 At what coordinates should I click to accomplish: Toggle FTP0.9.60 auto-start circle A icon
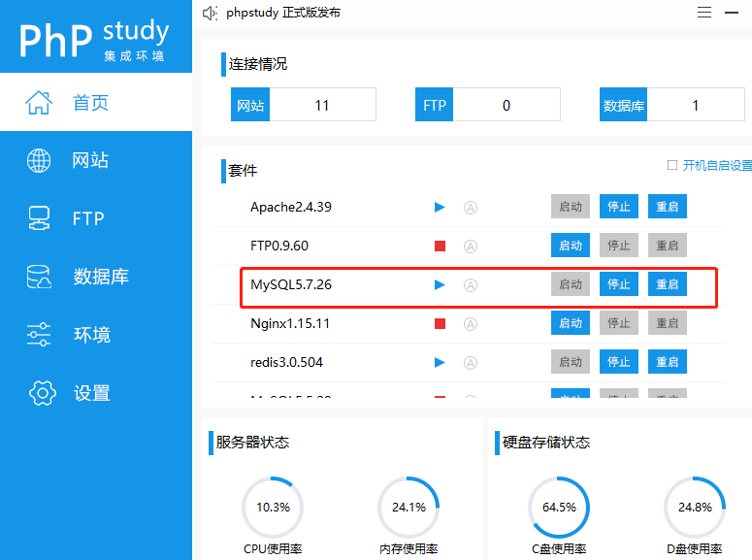point(471,247)
